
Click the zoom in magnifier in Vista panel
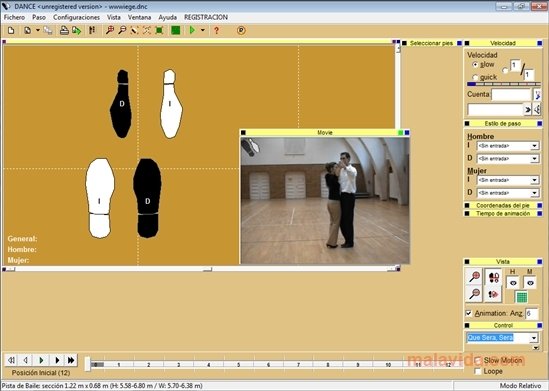pyautogui.click(x=474, y=277)
